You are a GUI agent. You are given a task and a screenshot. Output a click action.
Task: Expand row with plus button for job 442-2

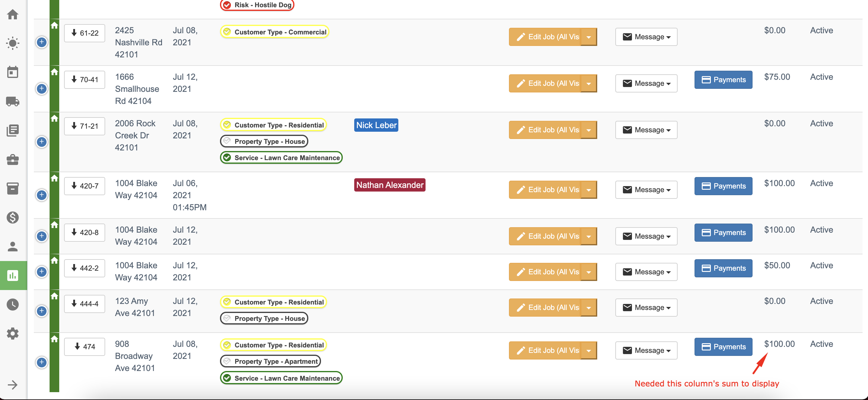(42, 271)
